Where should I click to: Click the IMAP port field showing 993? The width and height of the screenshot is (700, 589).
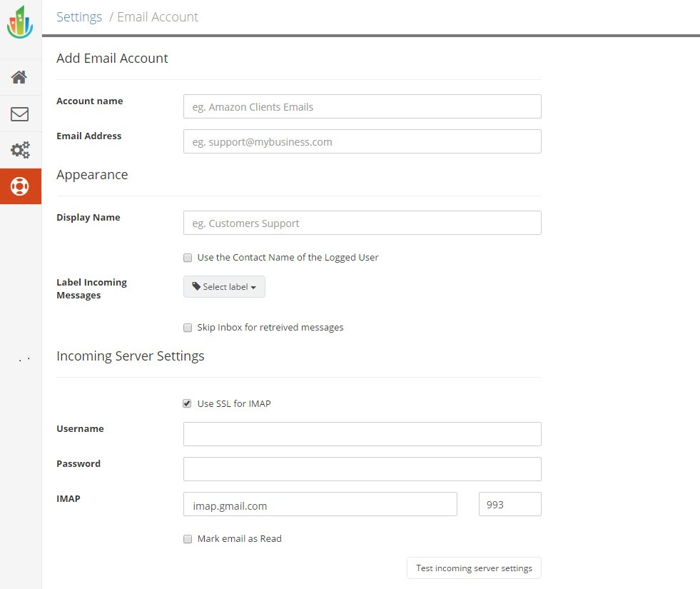click(509, 505)
